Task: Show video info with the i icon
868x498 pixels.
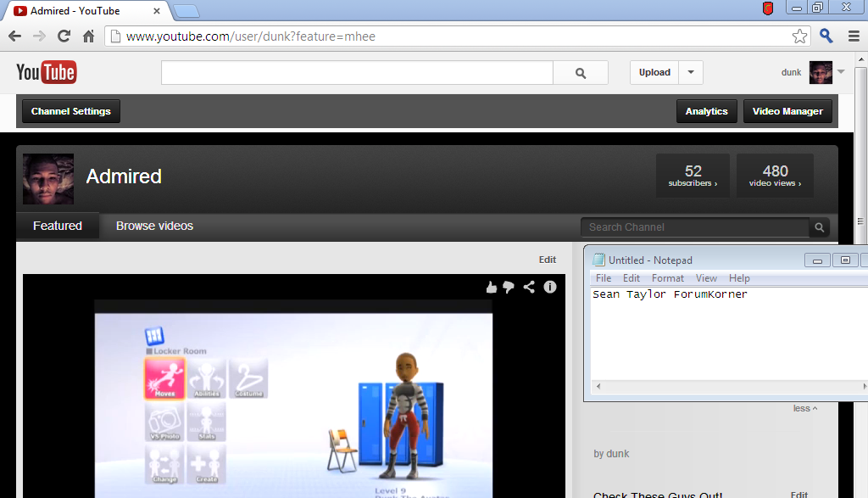Action: click(x=549, y=287)
